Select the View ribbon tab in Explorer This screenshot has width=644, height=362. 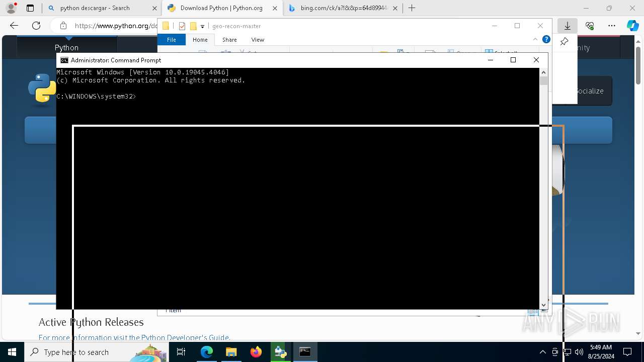pyautogui.click(x=258, y=39)
